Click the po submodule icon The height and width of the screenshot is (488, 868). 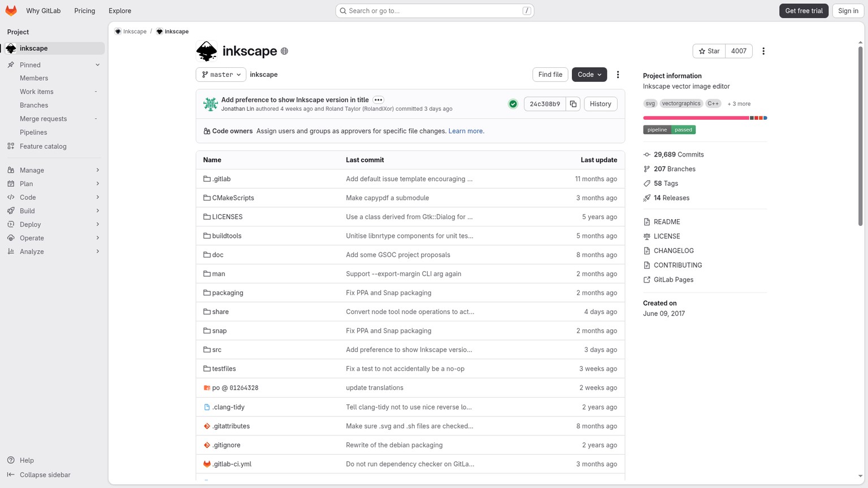tap(207, 388)
